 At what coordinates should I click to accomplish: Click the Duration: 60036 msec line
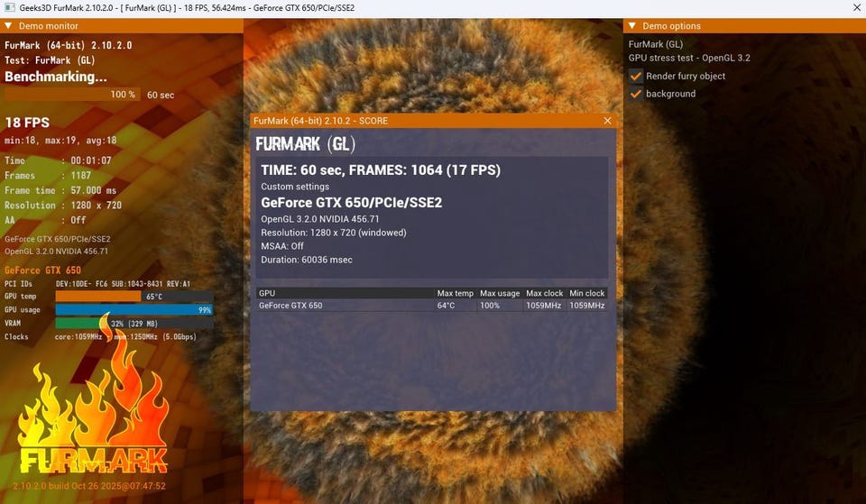coord(307,260)
